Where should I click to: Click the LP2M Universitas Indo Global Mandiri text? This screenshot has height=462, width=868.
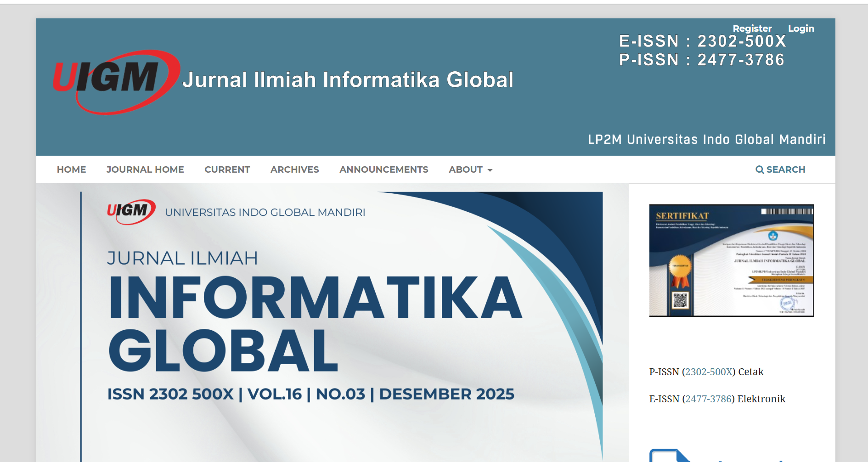pos(707,140)
